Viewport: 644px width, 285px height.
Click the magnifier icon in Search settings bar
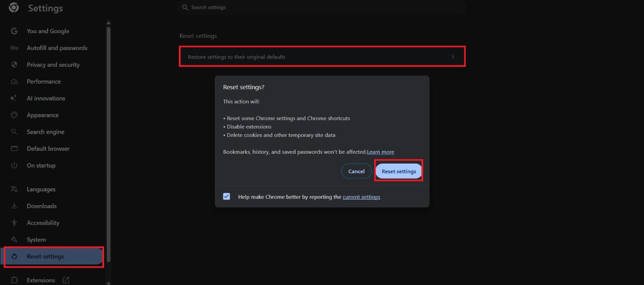click(x=185, y=7)
